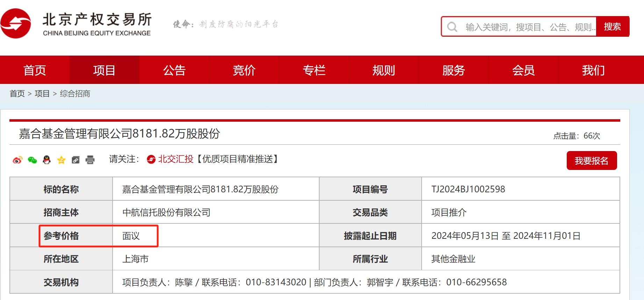
Task: Share the project via Weibo icon
Action: pyautogui.click(x=17, y=160)
